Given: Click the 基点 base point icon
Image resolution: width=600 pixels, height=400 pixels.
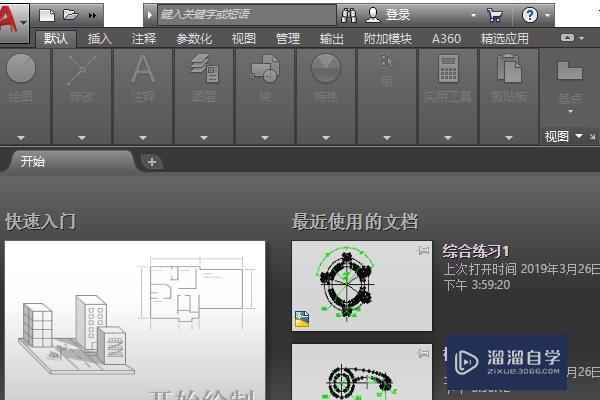Looking at the screenshot, I should pos(570,70).
